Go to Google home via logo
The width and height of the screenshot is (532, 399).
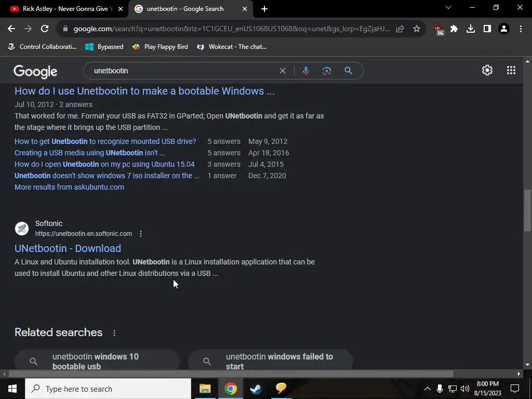point(35,72)
